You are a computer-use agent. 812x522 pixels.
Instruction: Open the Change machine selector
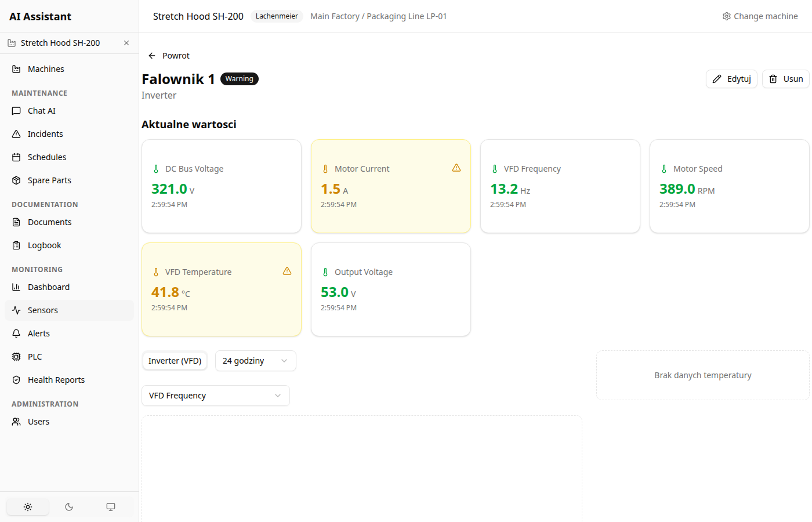click(x=760, y=16)
